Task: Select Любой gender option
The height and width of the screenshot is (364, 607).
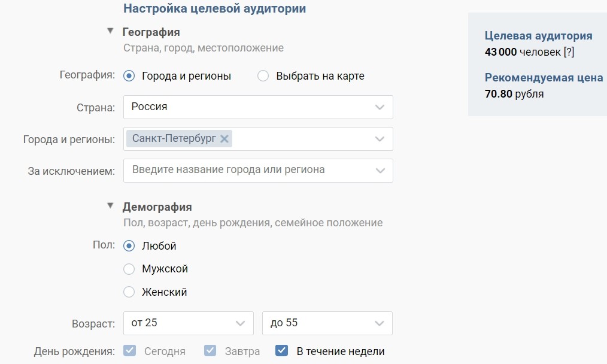Action: (129, 245)
